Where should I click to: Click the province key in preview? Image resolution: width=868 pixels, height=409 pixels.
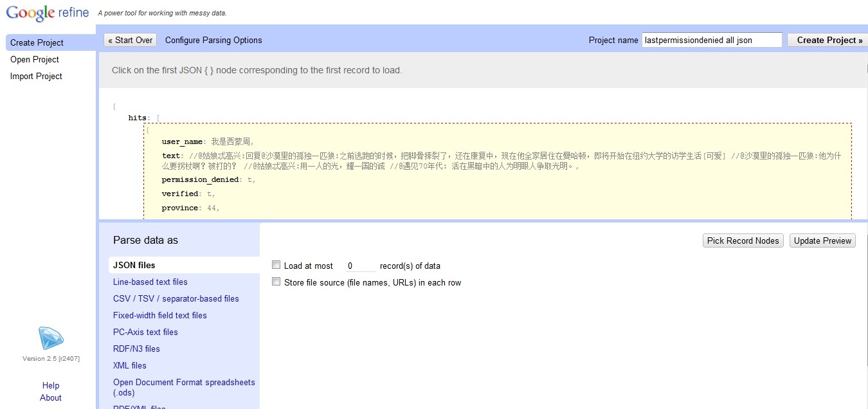click(180, 208)
